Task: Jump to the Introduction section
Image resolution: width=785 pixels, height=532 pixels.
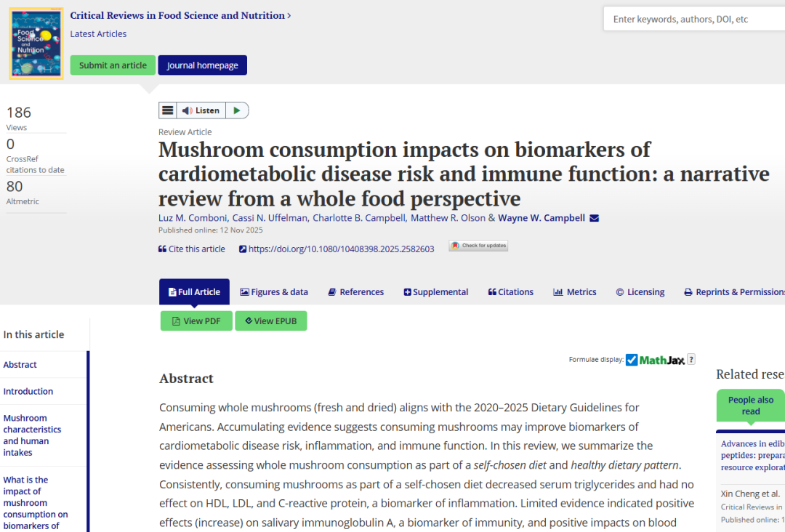Action: (x=28, y=391)
